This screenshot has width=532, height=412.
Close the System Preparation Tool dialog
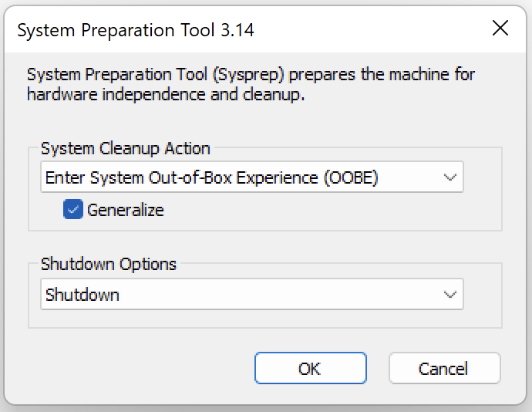coord(500,29)
